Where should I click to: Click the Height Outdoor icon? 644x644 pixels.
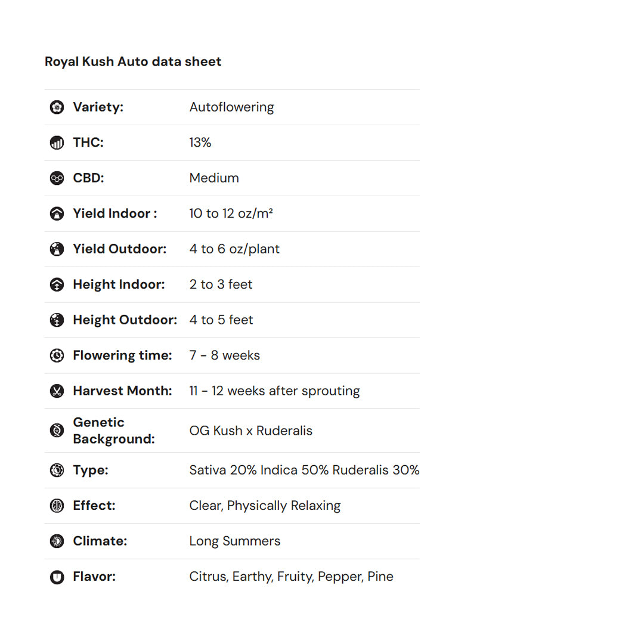point(57,320)
